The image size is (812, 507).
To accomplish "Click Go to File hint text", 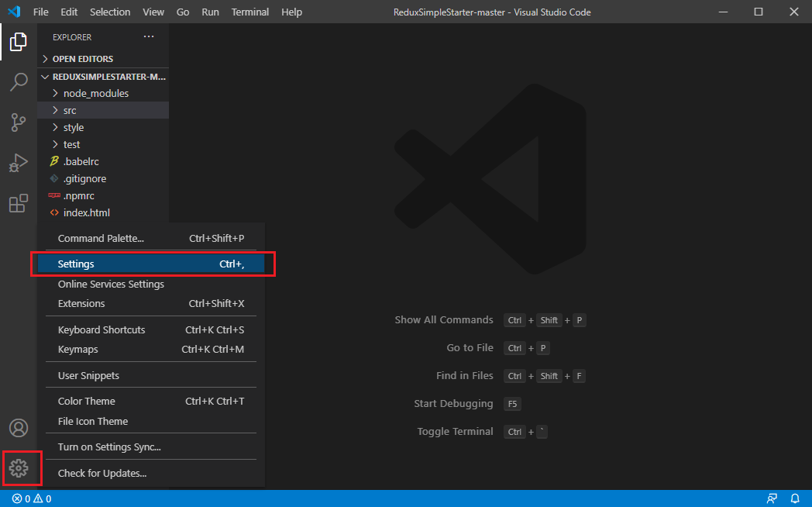I will (x=470, y=347).
